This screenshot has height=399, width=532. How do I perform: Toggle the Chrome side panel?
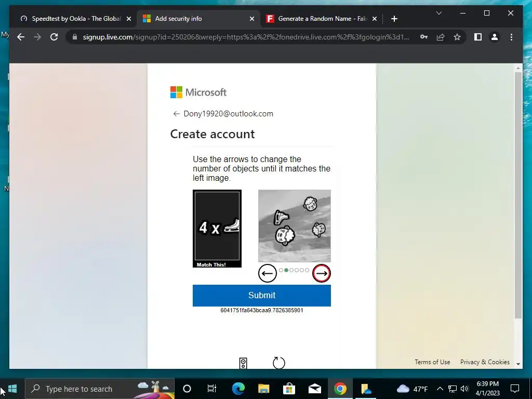click(478, 37)
